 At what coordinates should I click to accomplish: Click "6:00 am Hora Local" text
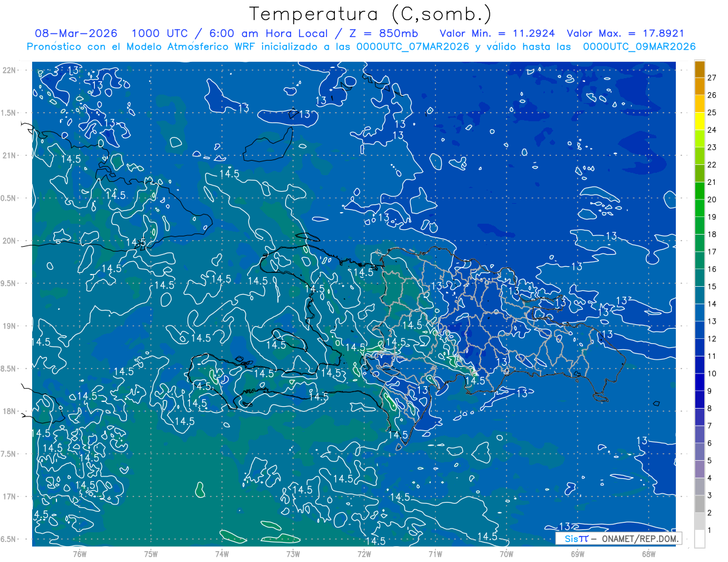(268, 33)
